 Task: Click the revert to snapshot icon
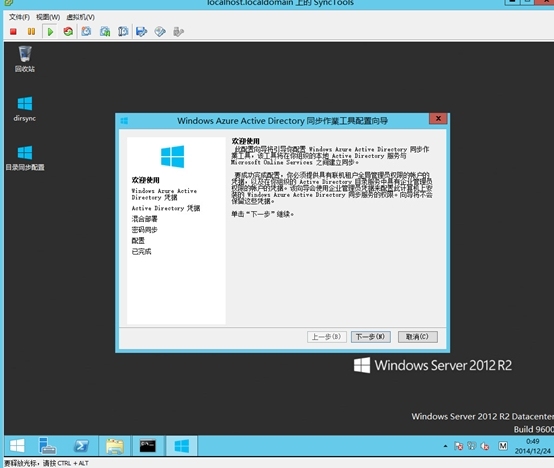coord(105,32)
